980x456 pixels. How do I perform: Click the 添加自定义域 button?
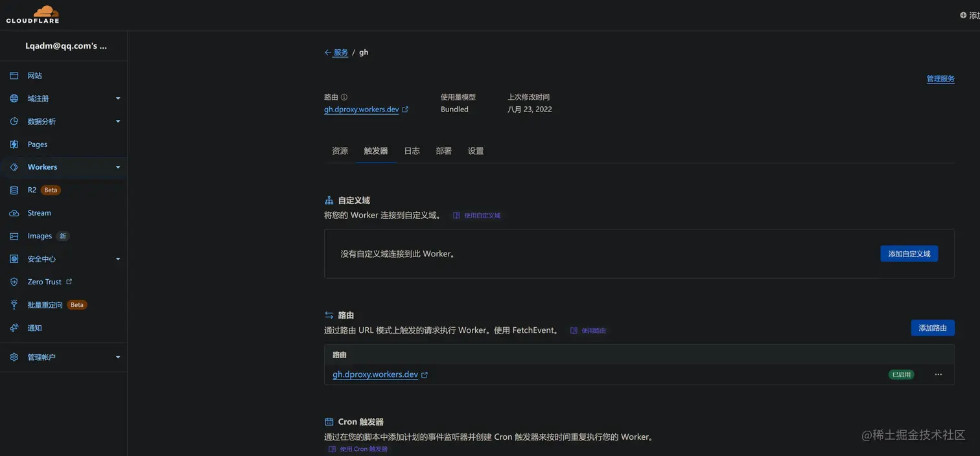pyautogui.click(x=909, y=254)
